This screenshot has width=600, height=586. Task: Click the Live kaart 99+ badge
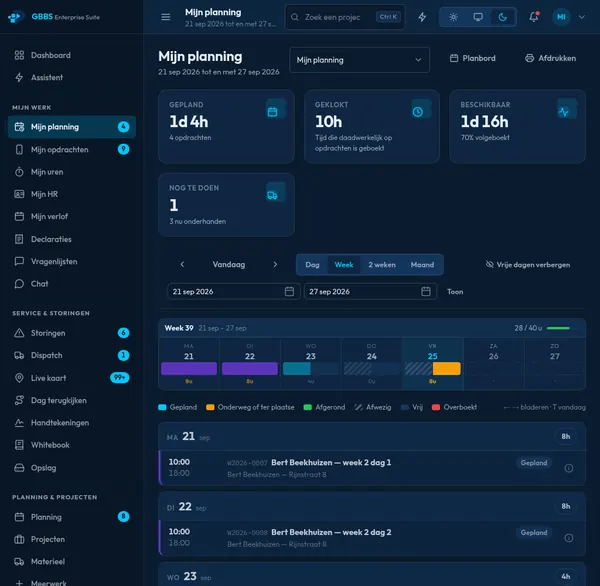tap(120, 378)
